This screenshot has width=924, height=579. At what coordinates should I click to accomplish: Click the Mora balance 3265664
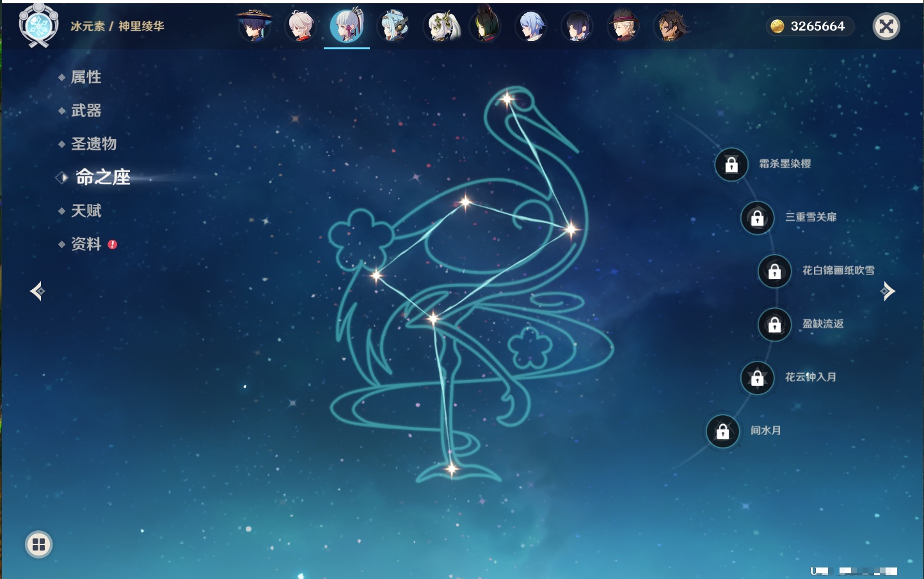click(x=810, y=26)
